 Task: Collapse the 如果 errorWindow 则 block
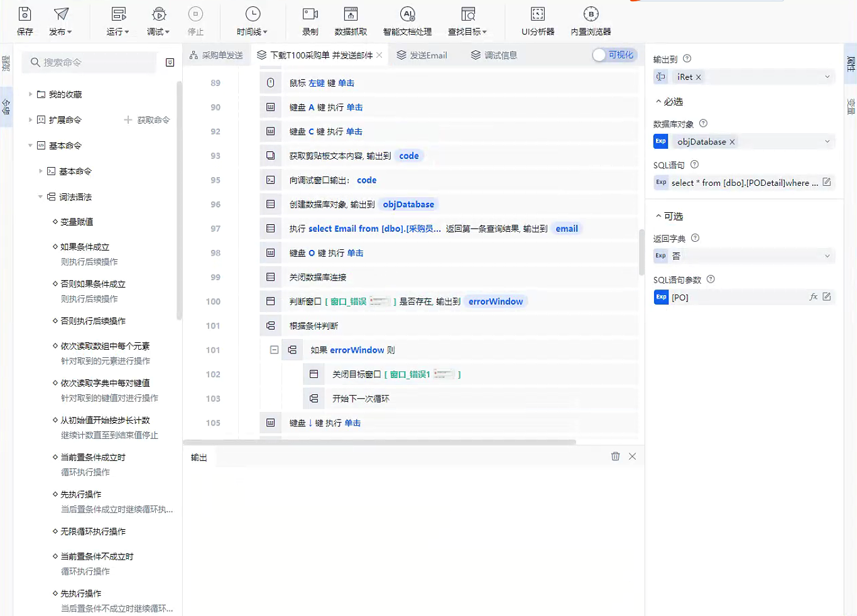274,350
